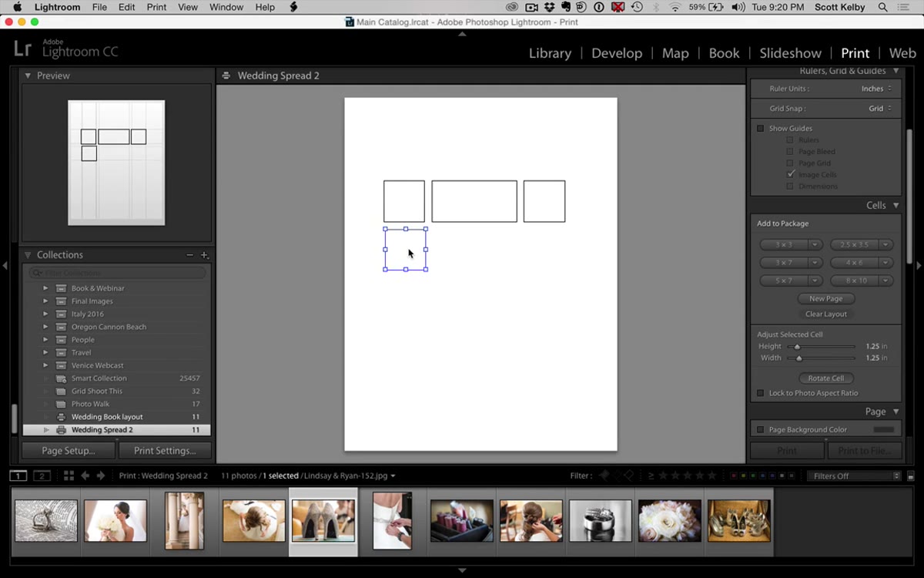The width and height of the screenshot is (924, 578).
Task: Click the Page Setup button
Action: point(69,450)
